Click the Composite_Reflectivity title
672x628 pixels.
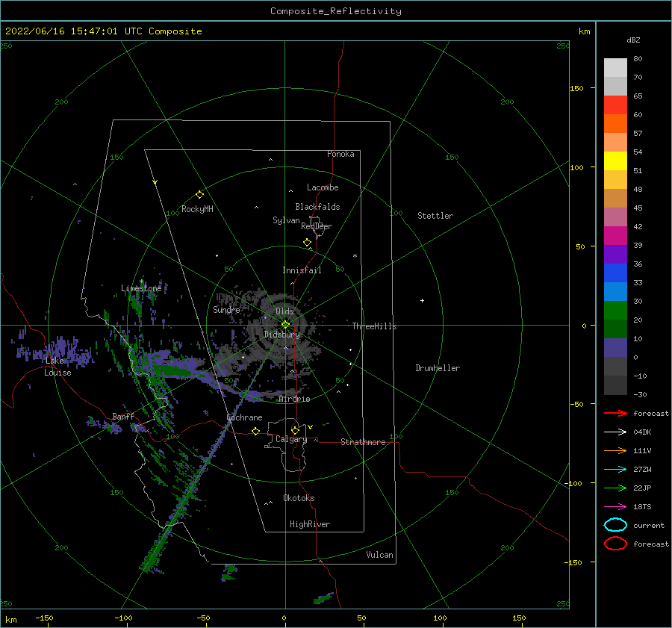[x=336, y=11]
